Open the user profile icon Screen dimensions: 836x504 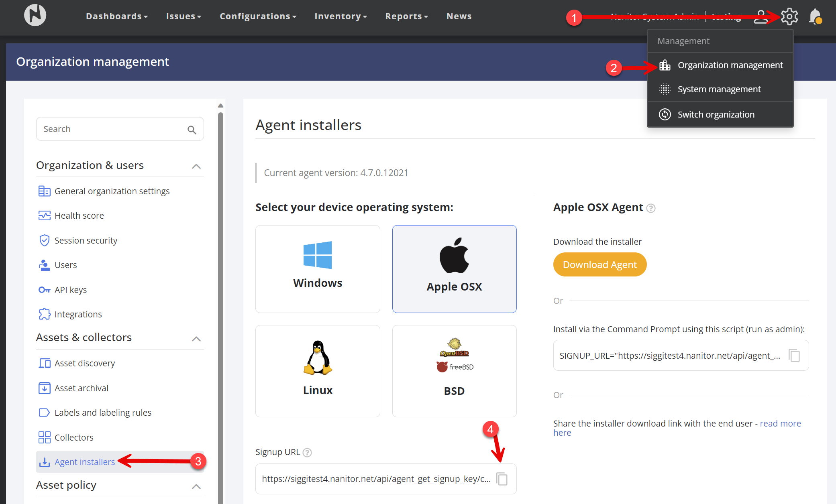(x=761, y=16)
